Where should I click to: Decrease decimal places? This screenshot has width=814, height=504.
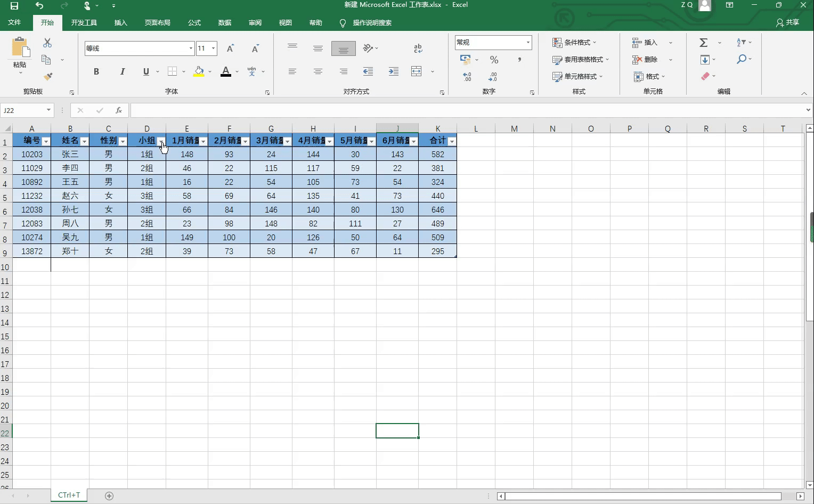pyautogui.click(x=493, y=77)
